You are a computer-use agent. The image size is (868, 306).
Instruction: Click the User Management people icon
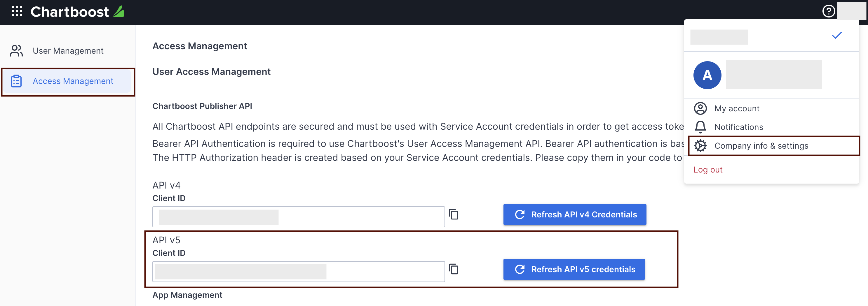16,50
